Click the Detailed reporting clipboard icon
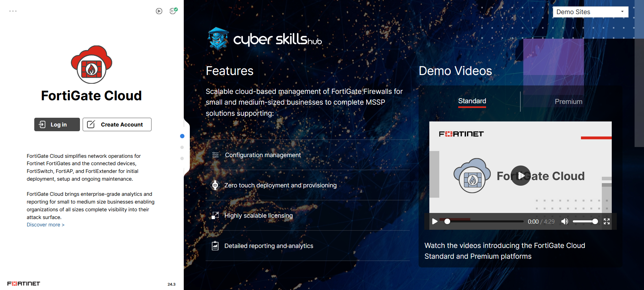The image size is (644, 290). 215,246
